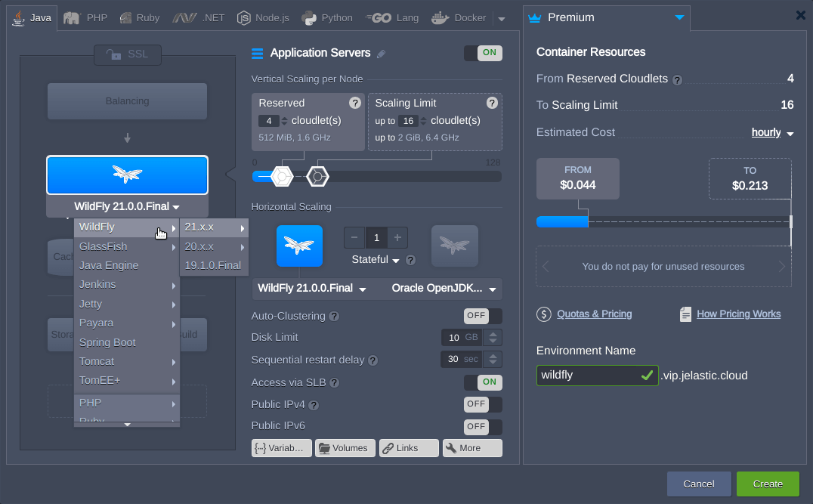
Task: Adjust the Disk Limit GB spinner
Action: 493,338
